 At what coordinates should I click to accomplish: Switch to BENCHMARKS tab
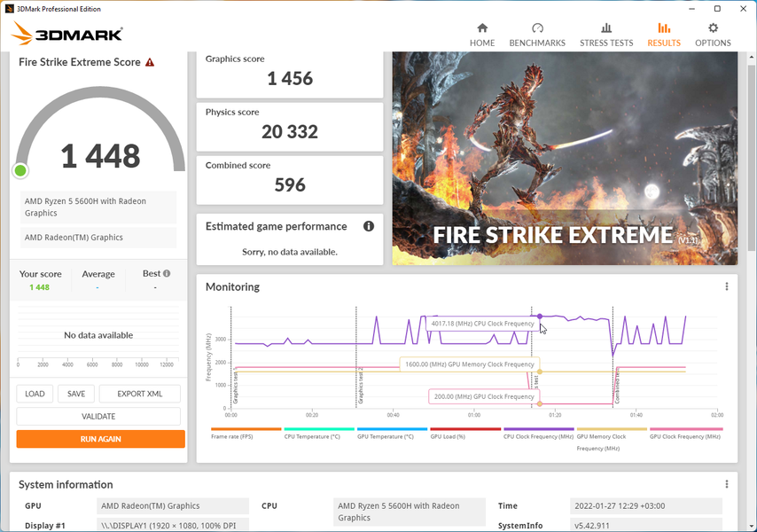pyautogui.click(x=537, y=35)
